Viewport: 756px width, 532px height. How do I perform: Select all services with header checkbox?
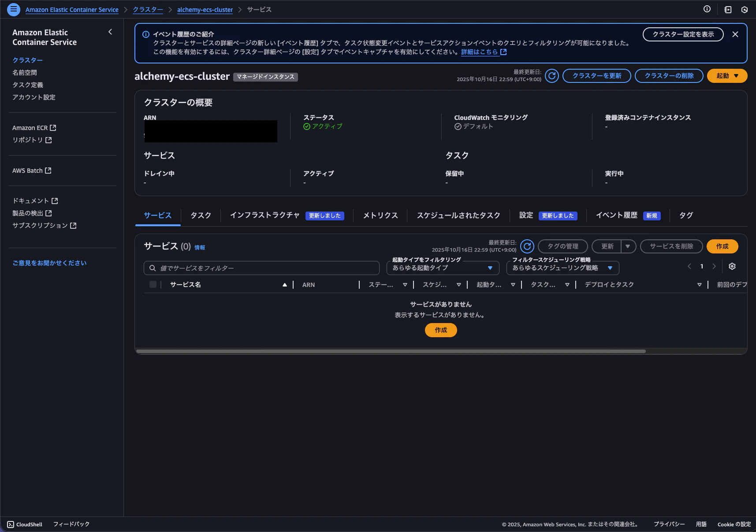(153, 284)
